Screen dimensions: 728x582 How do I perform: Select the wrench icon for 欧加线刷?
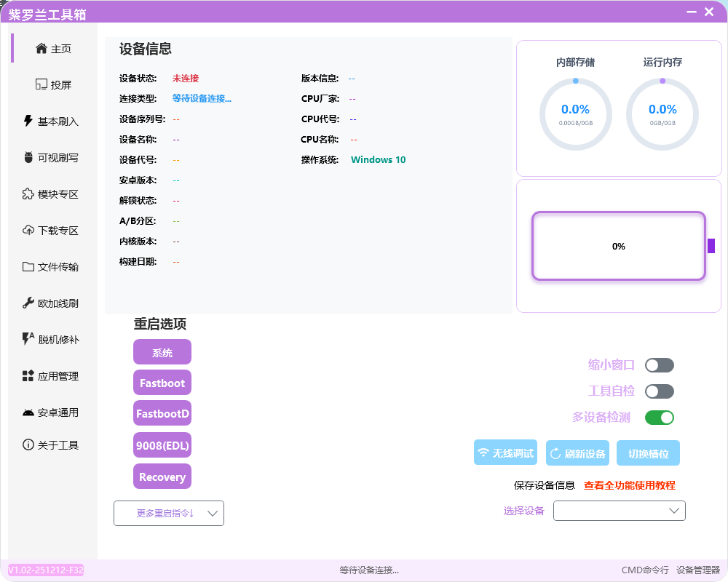point(28,303)
